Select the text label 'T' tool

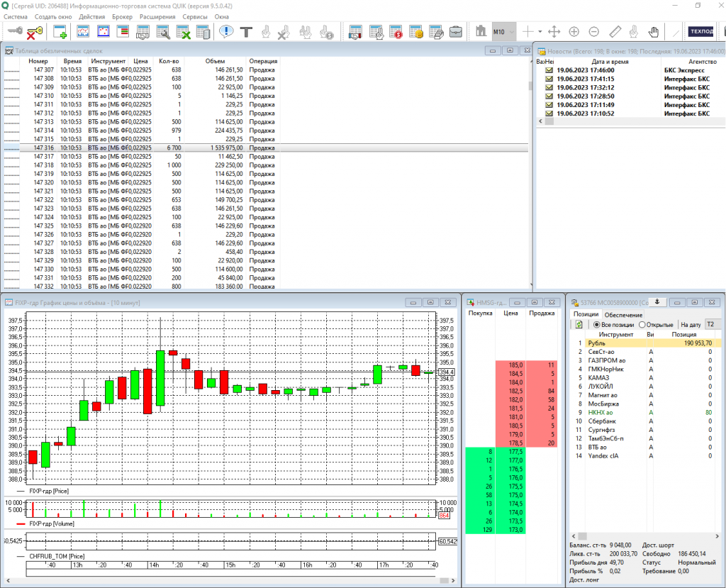(x=246, y=32)
